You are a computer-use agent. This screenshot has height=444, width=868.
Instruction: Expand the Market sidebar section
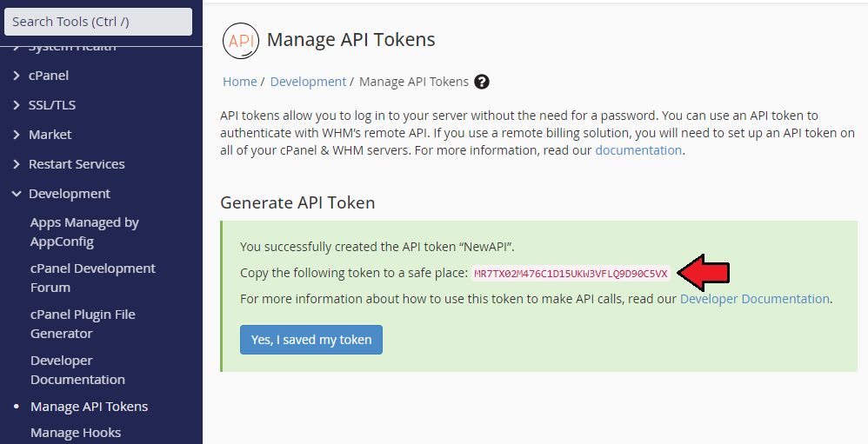pyautogui.click(x=16, y=135)
